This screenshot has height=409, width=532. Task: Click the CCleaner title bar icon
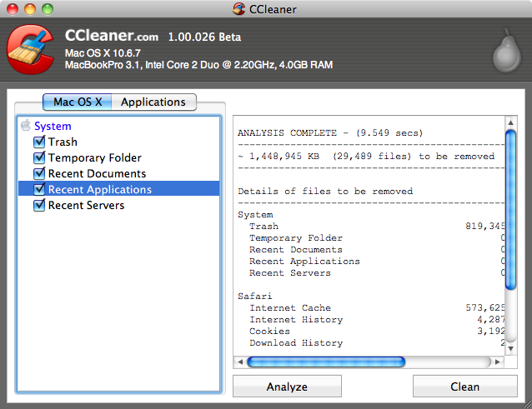[x=238, y=9]
